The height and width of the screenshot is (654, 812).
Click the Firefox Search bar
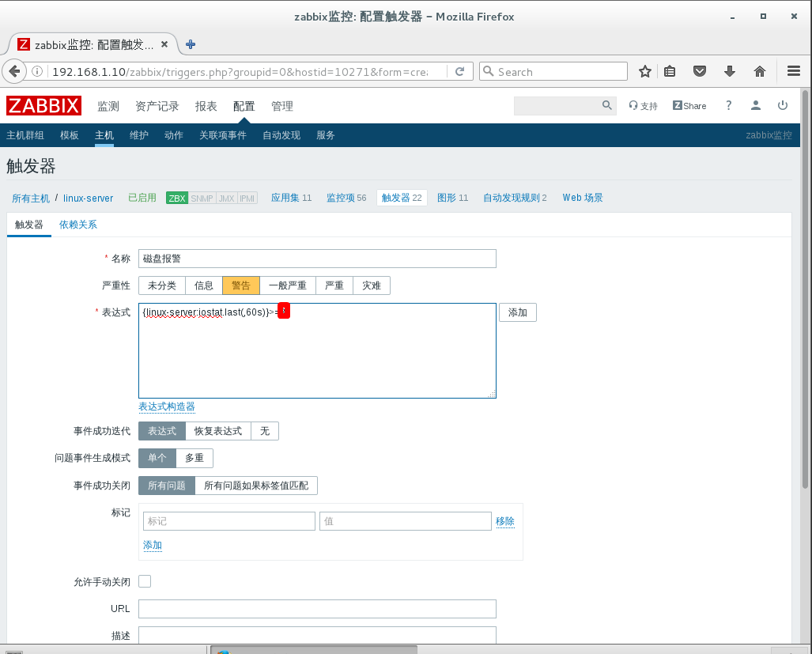coord(553,71)
